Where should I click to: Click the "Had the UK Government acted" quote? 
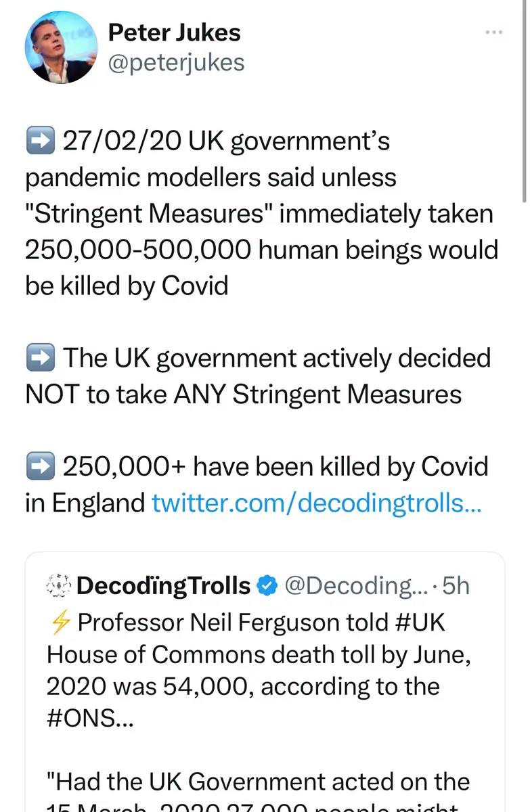(257, 782)
